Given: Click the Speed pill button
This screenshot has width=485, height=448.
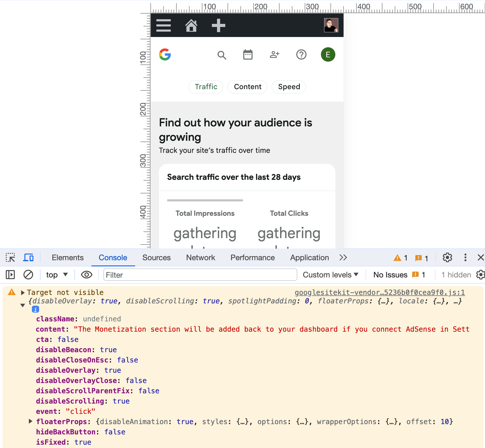Looking at the screenshot, I should [289, 87].
